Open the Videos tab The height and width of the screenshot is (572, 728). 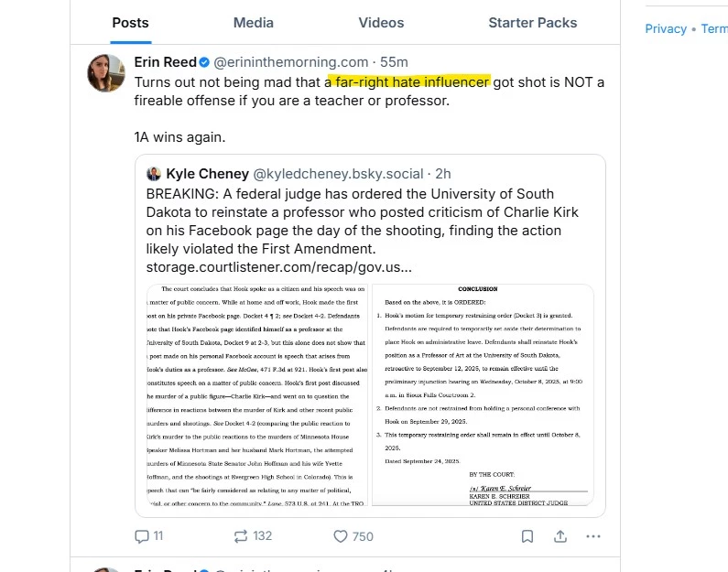(381, 22)
